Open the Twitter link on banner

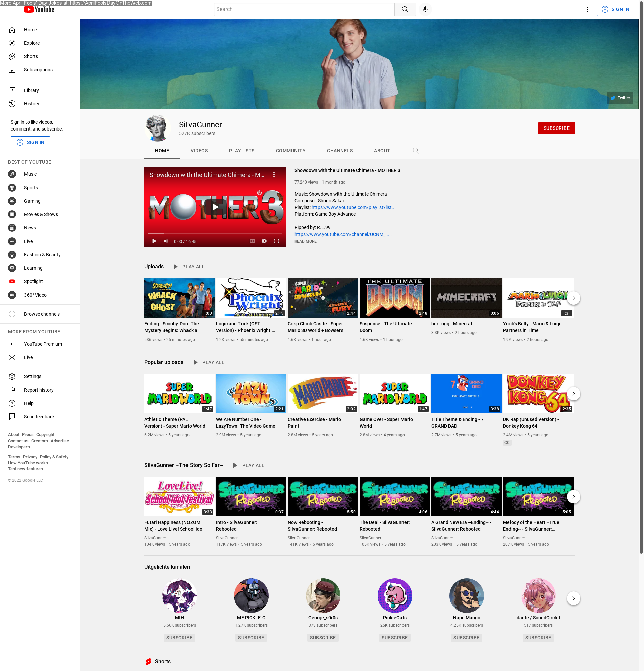pyautogui.click(x=620, y=98)
